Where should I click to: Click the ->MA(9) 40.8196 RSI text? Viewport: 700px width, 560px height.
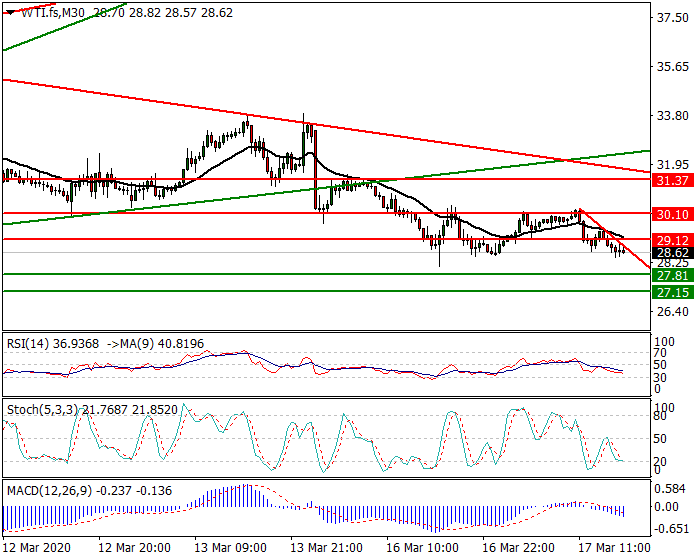(x=155, y=343)
